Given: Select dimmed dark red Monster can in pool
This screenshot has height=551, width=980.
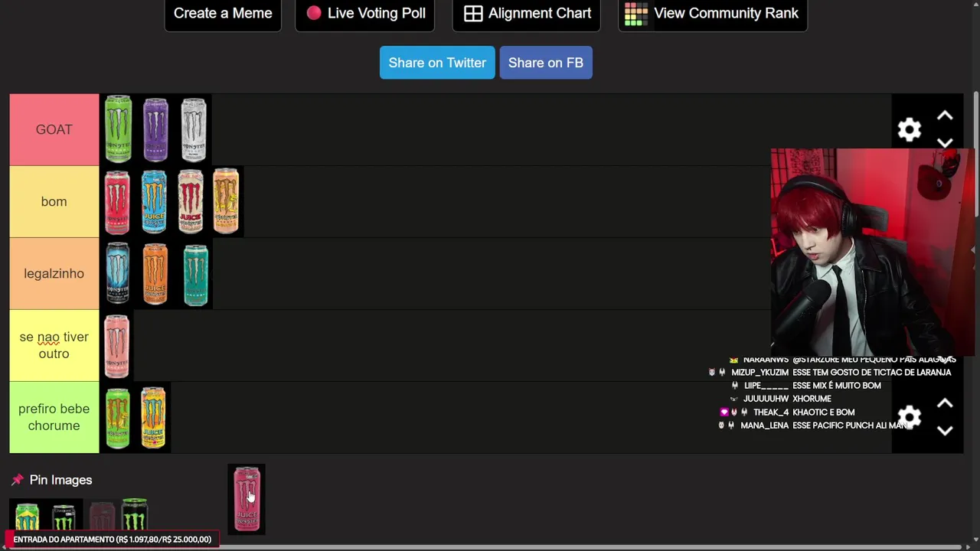Looking at the screenshot, I should [102, 517].
